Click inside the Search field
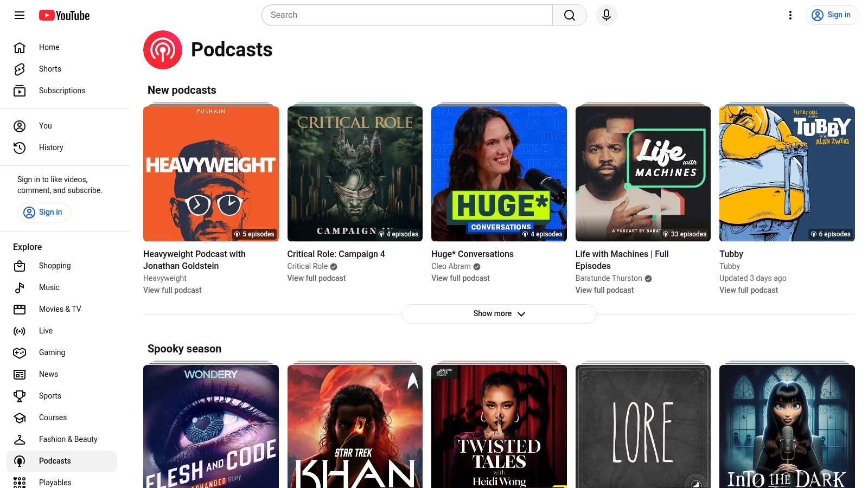The width and height of the screenshot is (868, 488). tap(407, 15)
